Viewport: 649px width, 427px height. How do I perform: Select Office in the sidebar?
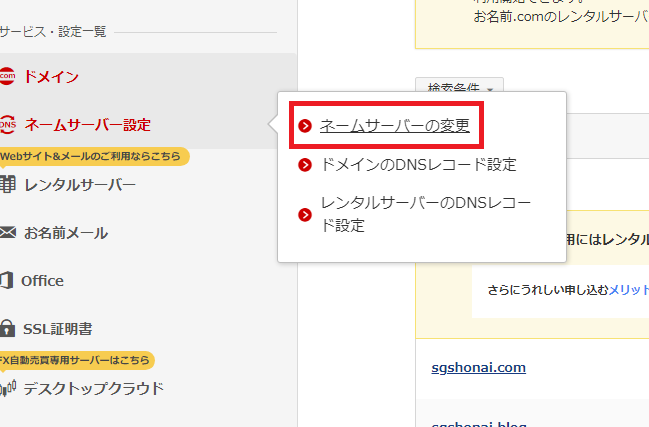[x=42, y=281]
